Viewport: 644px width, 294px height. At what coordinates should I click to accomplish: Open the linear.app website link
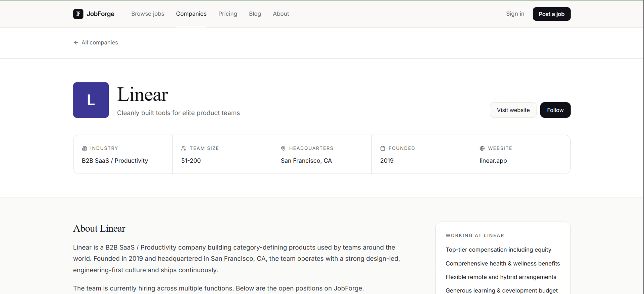pos(493,161)
